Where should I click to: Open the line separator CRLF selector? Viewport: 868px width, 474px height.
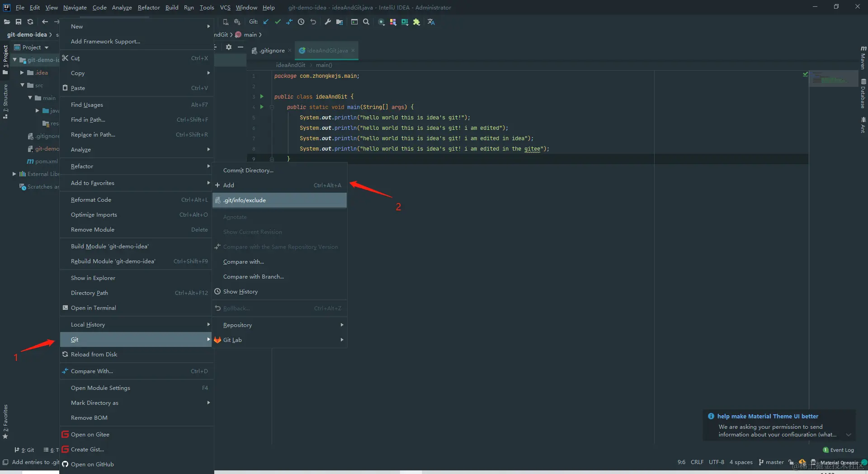[x=697, y=462]
